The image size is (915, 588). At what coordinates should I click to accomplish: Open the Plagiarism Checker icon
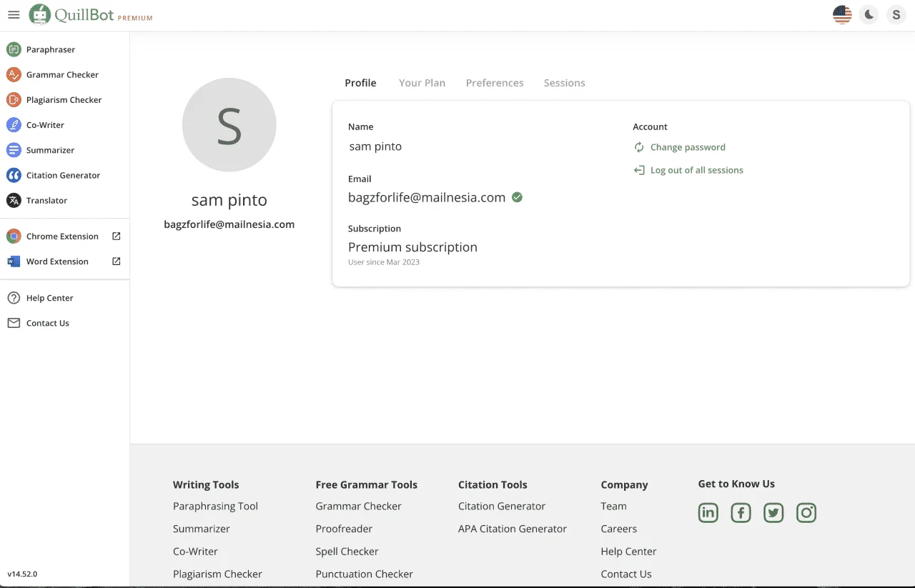pyautogui.click(x=14, y=100)
